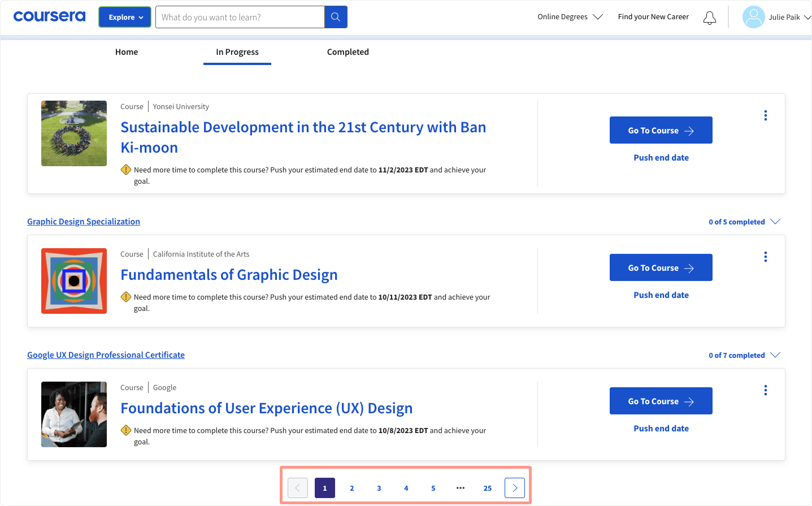Viewport: 812px width, 506px height.
Task: Click warning icon under Foundations of UX Design
Action: point(126,430)
